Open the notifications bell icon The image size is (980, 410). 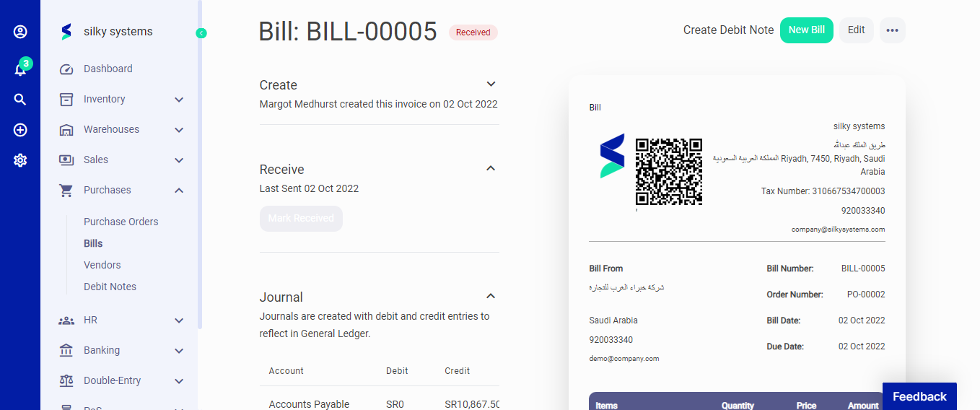(20, 69)
